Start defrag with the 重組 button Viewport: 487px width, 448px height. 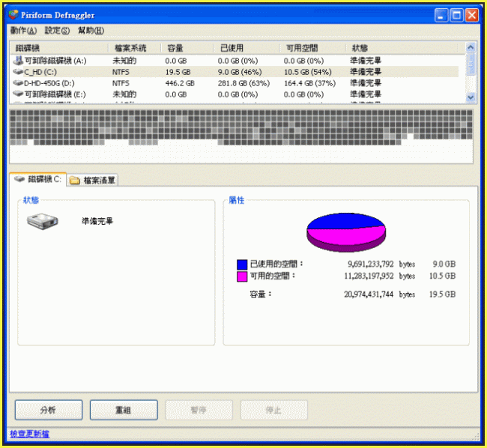click(124, 410)
